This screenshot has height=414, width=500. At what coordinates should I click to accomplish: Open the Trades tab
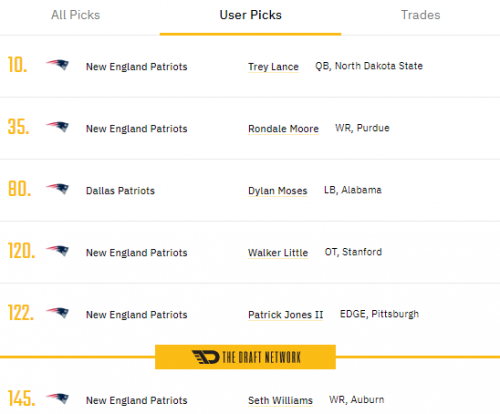(x=420, y=15)
